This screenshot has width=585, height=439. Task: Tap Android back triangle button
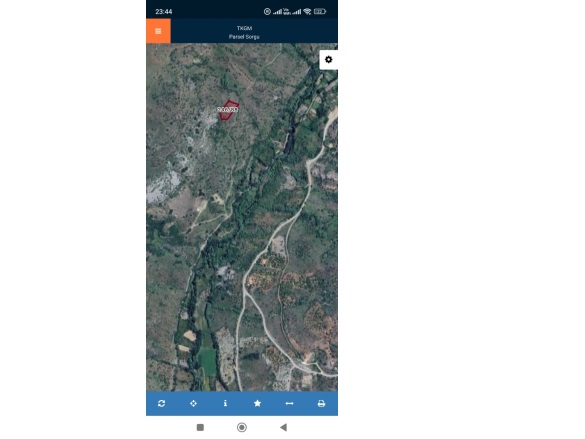click(284, 427)
